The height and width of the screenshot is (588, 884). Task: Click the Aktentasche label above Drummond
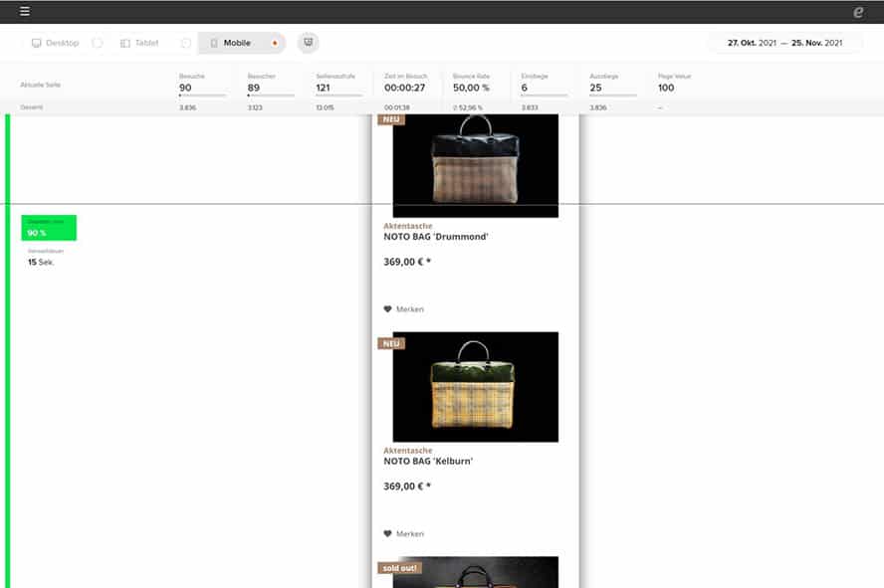(x=407, y=226)
